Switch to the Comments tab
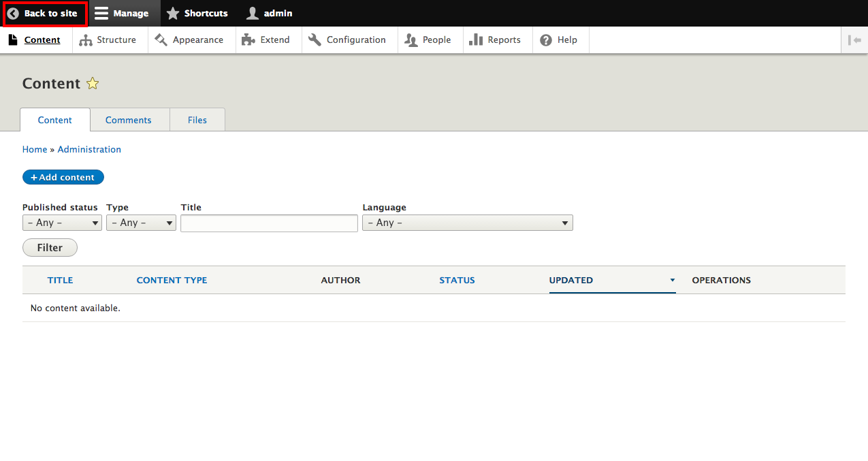The height and width of the screenshot is (461, 868). (129, 120)
